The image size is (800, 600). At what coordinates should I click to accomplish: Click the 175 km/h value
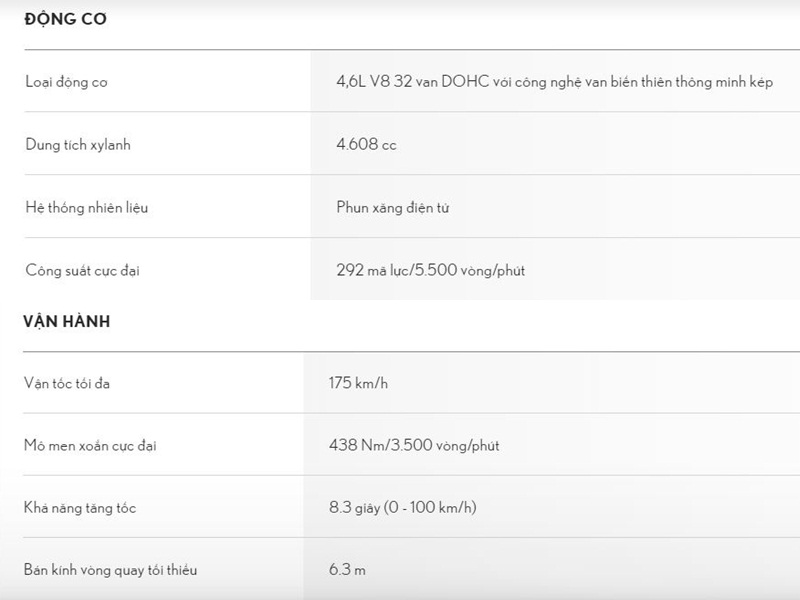tap(358, 383)
